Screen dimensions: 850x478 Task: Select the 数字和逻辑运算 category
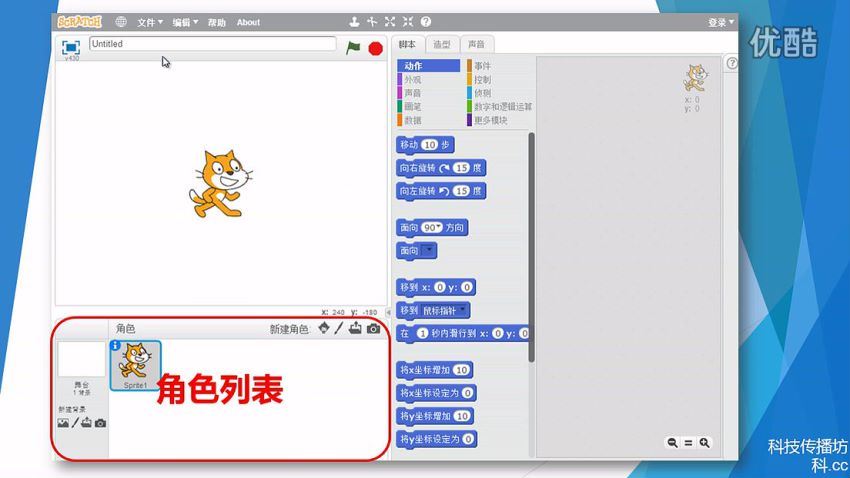coord(499,107)
